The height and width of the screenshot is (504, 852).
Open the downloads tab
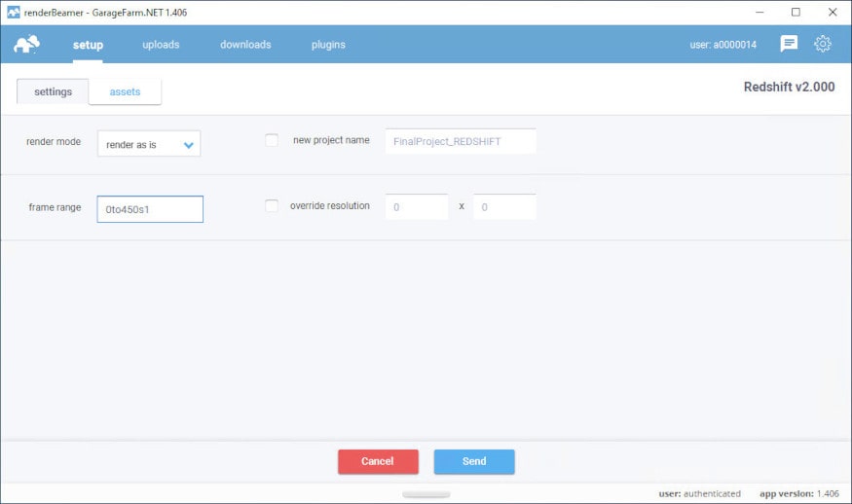[x=245, y=45]
